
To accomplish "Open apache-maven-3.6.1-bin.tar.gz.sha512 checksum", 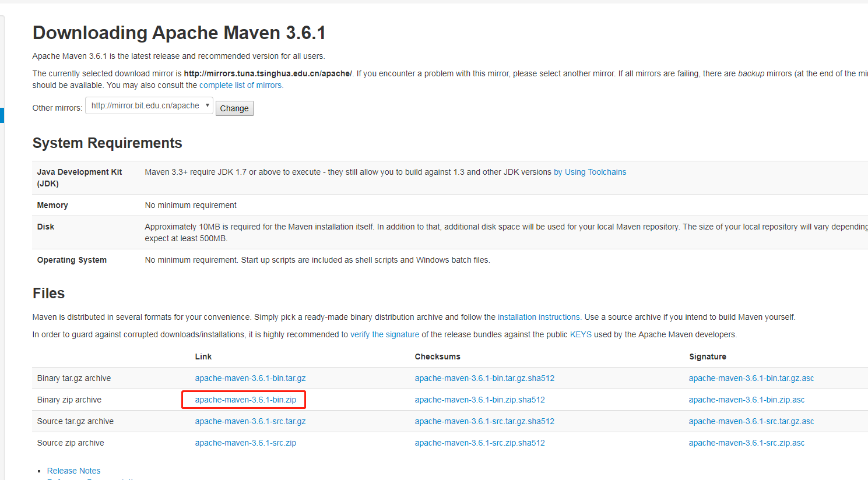I will (484, 378).
